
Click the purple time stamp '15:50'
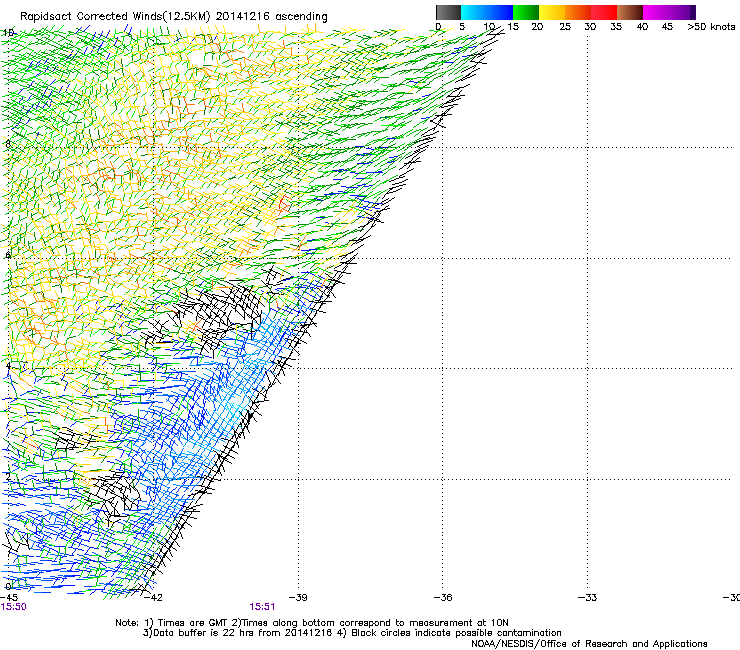click(x=14, y=607)
